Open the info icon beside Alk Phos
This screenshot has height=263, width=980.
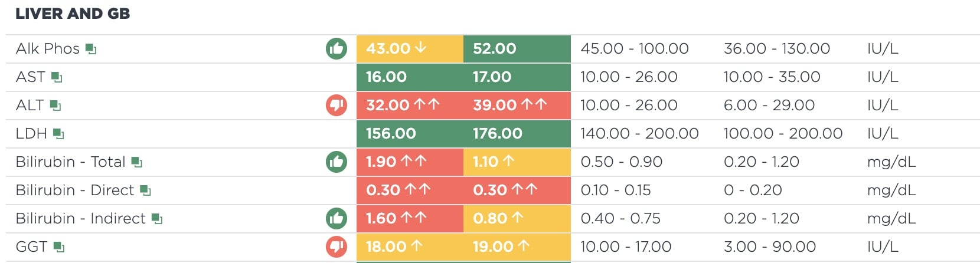(x=91, y=49)
